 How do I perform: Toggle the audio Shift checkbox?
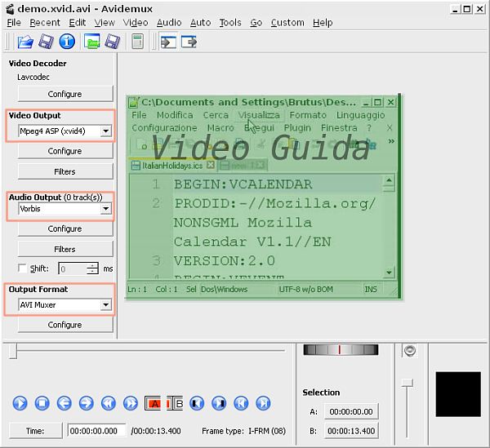pyautogui.click(x=22, y=268)
